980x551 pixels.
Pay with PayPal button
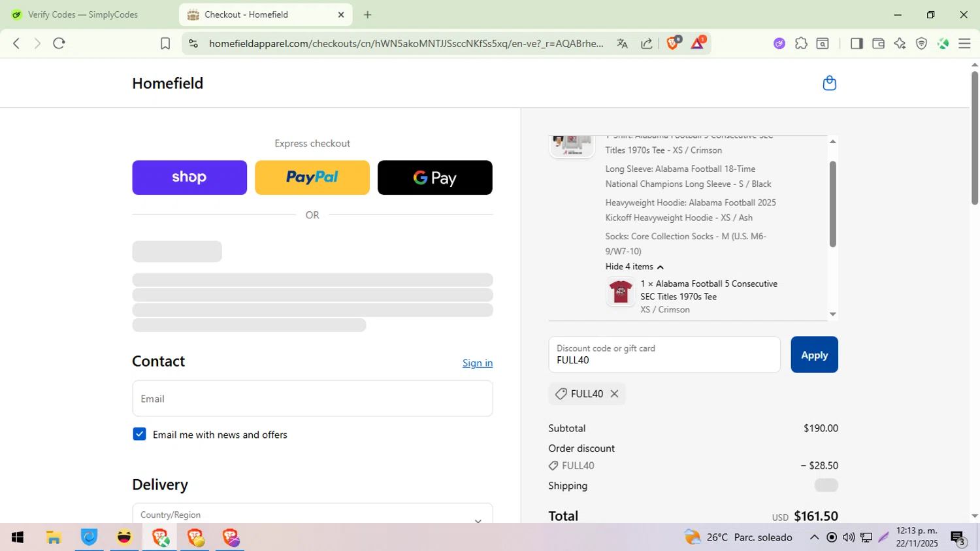(x=312, y=177)
